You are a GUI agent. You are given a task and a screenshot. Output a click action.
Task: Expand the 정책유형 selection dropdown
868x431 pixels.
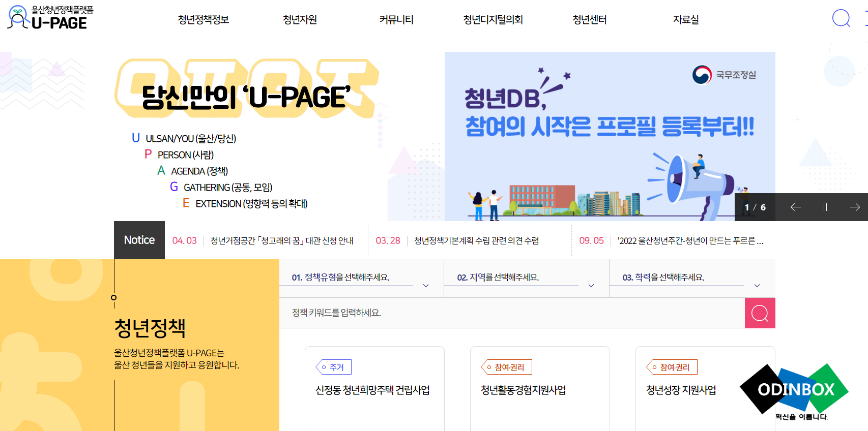coord(361,278)
